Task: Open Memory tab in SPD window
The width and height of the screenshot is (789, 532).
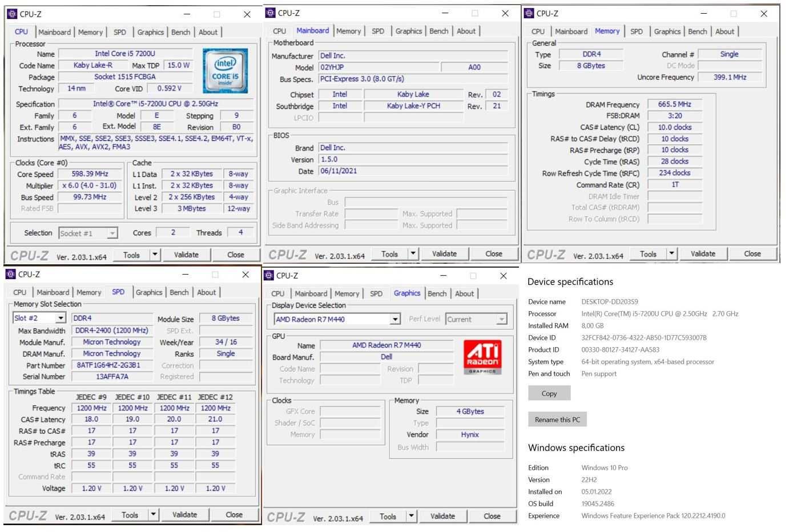Action: [89, 292]
